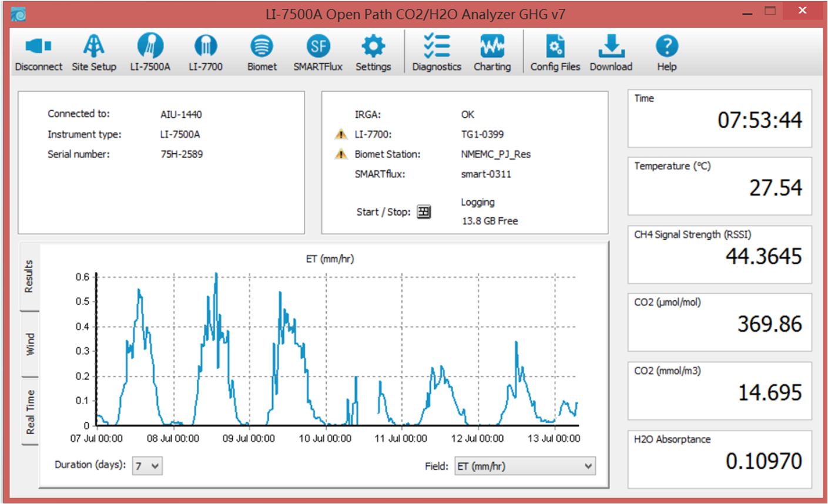The height and width of the screenshot is (504, 828).
Task: Click the LI-7700 warning triangle icon
Action: (x=341, y=135)
